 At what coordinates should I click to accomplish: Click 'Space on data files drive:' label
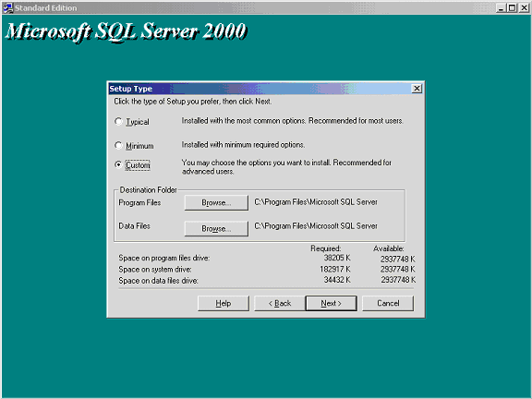click(159, 281)
